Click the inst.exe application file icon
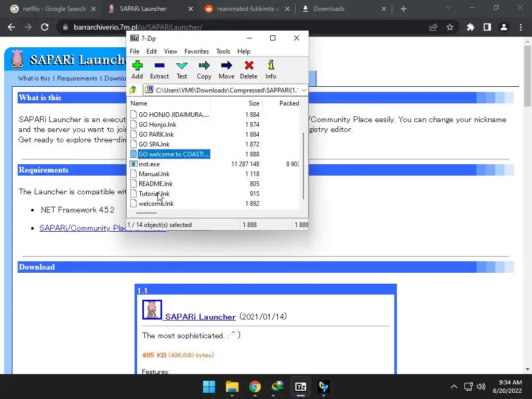Viewport: 532px width, 399px height. (134, 164)
